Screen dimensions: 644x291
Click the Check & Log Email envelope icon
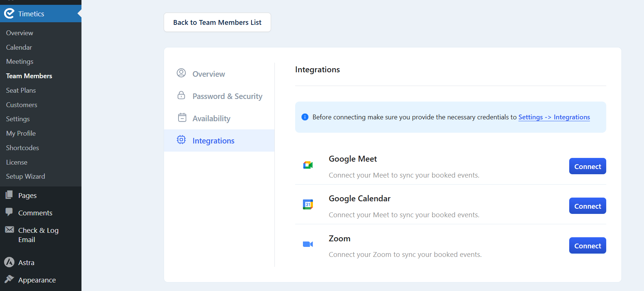(10, 229)
